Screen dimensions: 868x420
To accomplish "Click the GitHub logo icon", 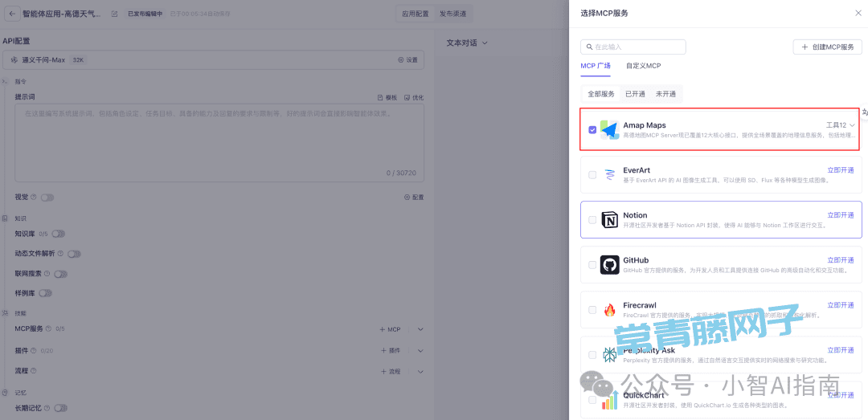I will tap(609, 264).
